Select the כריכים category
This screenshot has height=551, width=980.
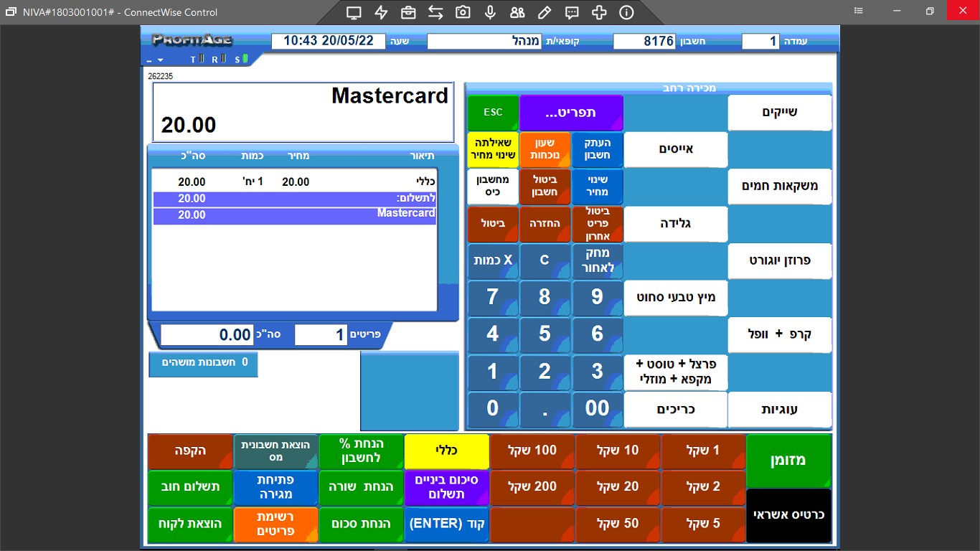[x=676, y=410]
